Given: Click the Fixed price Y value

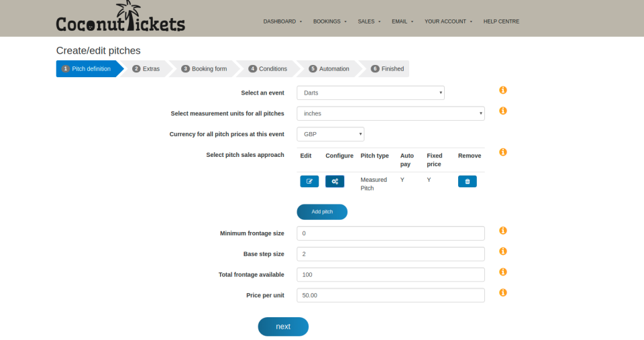Looking at the screenshot, I should [x=429, y=180].
